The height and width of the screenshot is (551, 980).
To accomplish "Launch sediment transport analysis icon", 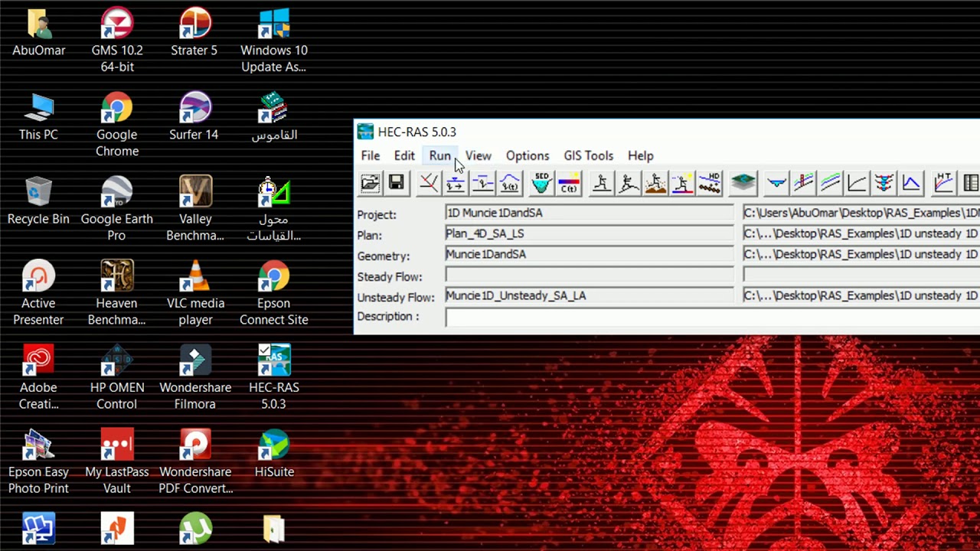I will [x=655, y=183].
